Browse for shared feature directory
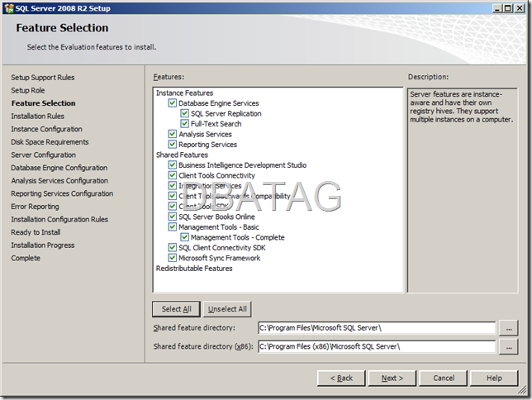Viewport: 532px width, 400px height. point(509,328)
